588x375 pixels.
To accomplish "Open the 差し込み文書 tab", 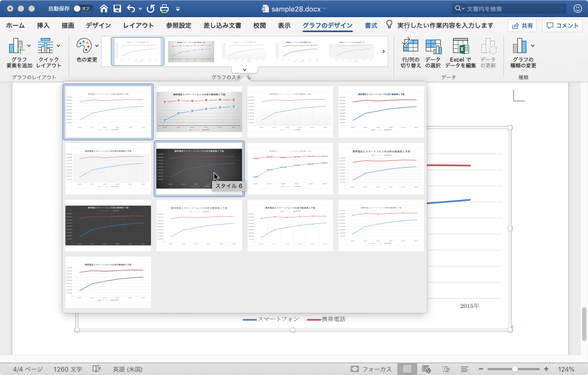I will coord(222,26).
